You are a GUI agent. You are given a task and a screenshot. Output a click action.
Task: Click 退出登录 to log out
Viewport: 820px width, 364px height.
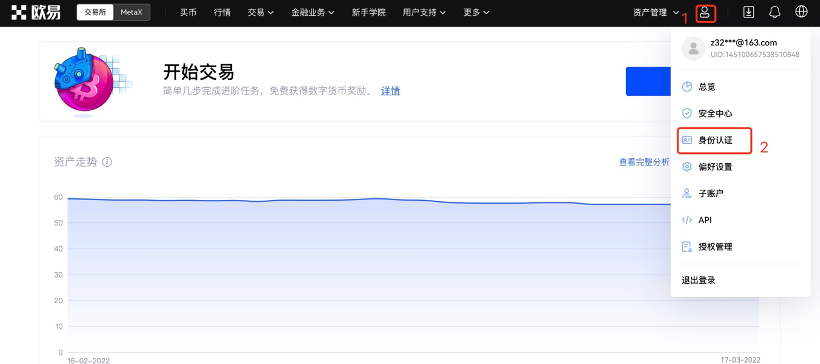tap(698, 280)
